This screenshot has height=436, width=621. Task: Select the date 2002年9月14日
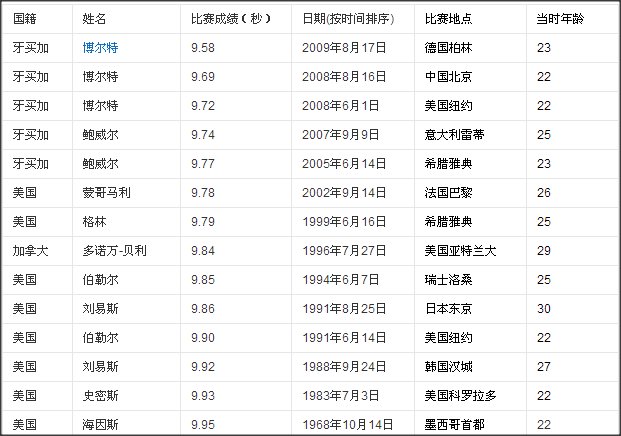344,193
